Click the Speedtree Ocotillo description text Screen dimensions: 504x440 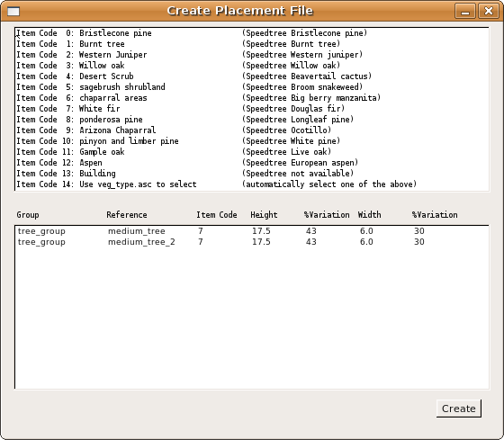pos(286,130)
